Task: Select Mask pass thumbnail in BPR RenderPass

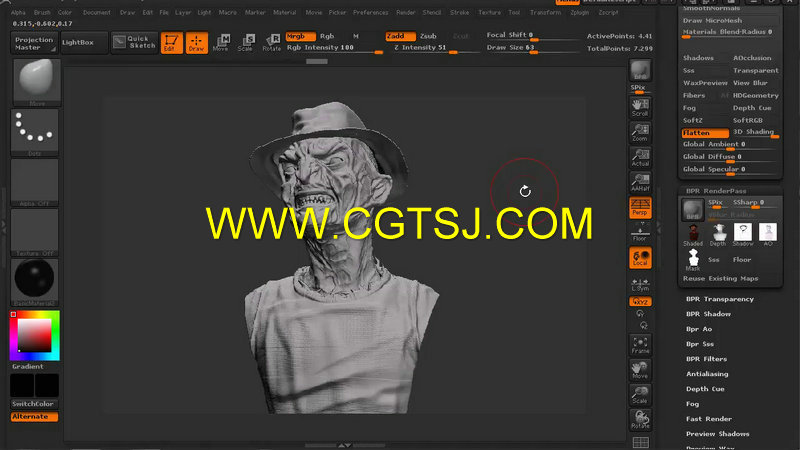Action: [693, 260]
